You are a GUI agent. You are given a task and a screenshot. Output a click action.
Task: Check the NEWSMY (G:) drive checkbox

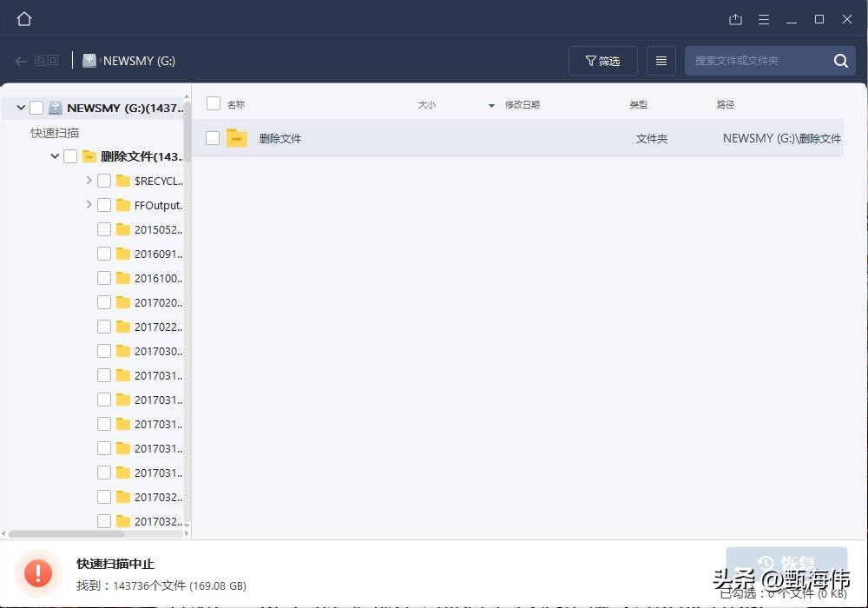[36, 108]
